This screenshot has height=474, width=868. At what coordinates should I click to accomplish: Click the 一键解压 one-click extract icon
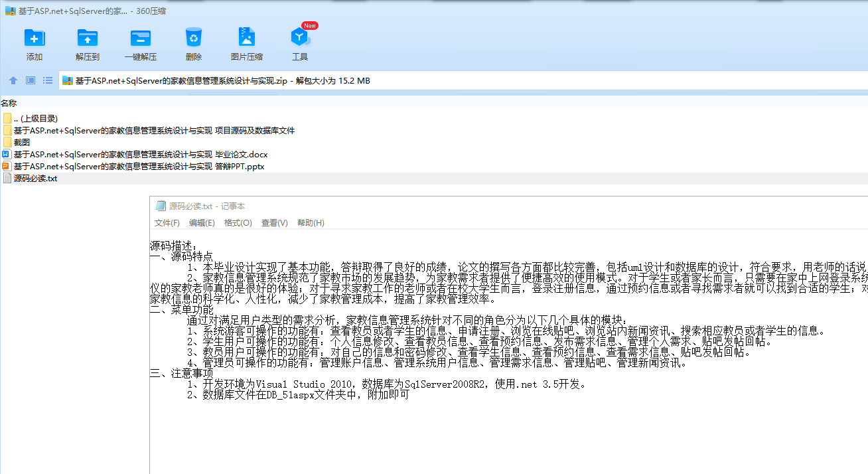[141, 37]
